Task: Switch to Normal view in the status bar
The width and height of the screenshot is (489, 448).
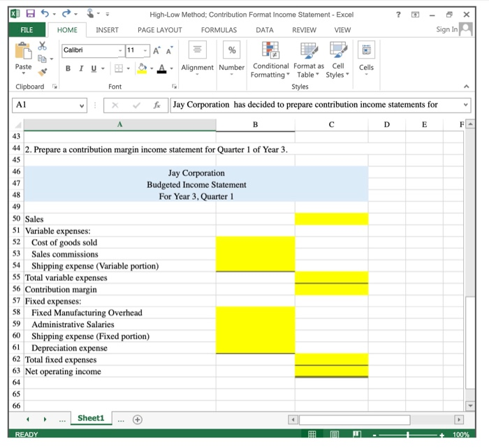Action: tap(312, 434)
